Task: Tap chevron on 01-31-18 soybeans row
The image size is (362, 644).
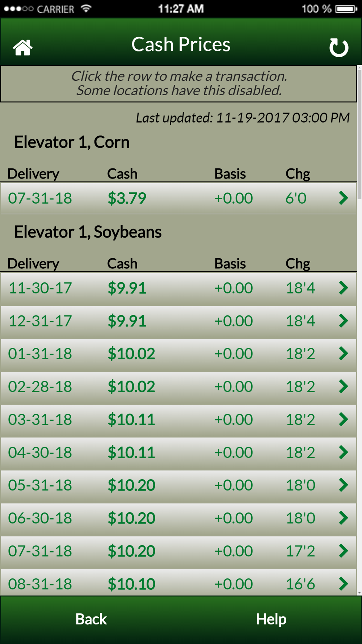Action: click(344, 354)
